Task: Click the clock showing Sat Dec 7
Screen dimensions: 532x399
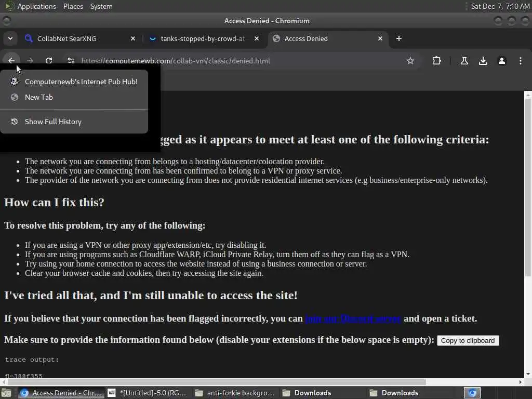Action: (x=500, y=6)
